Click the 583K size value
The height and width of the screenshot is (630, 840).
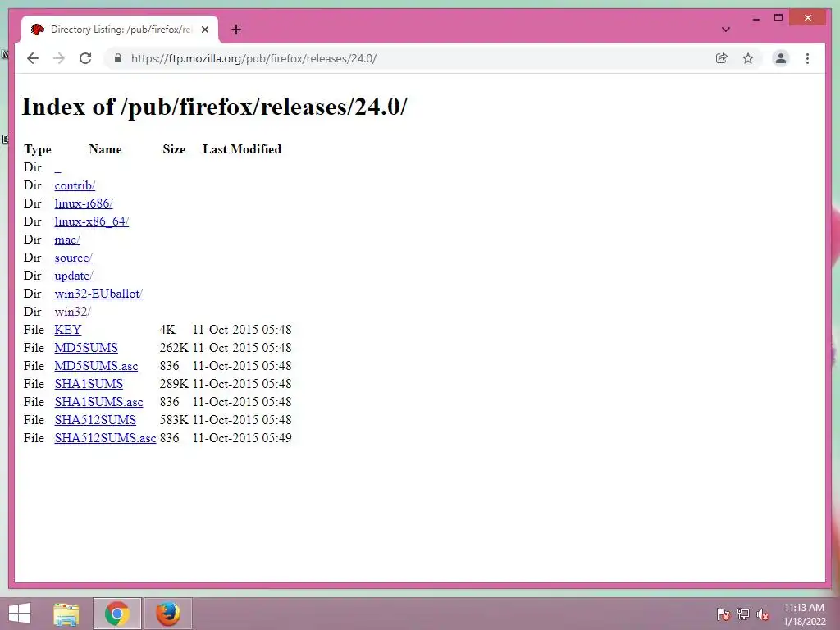174,420
